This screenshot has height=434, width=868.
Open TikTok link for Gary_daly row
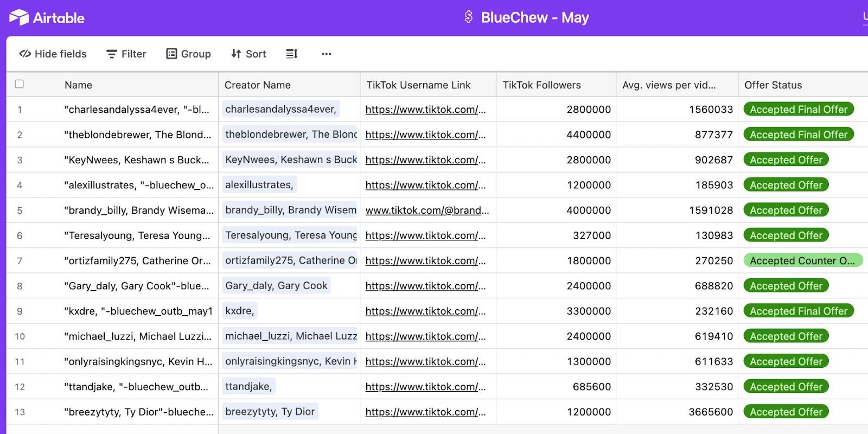[x=426, y=286]
